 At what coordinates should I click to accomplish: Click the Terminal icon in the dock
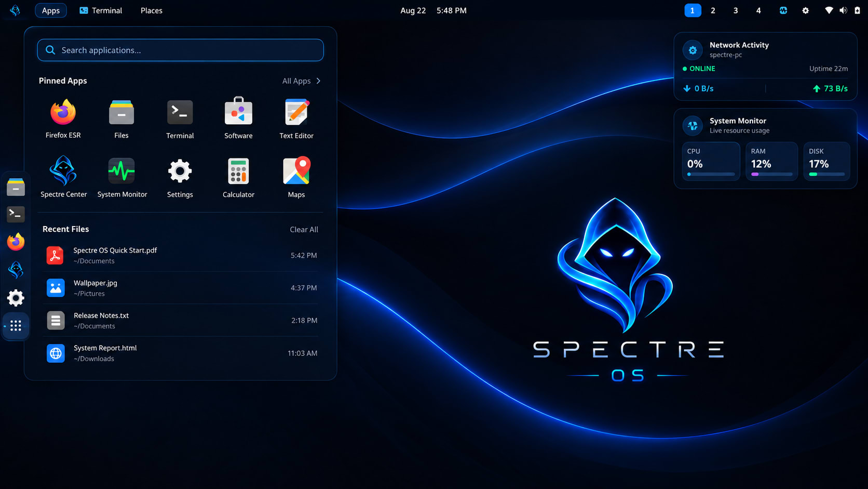click(x=16, y=214)
